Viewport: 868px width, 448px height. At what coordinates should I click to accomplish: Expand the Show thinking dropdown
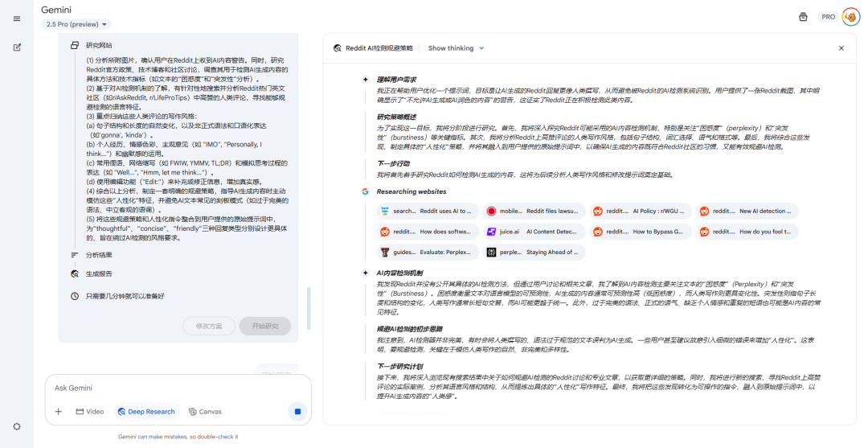[457, 48]
